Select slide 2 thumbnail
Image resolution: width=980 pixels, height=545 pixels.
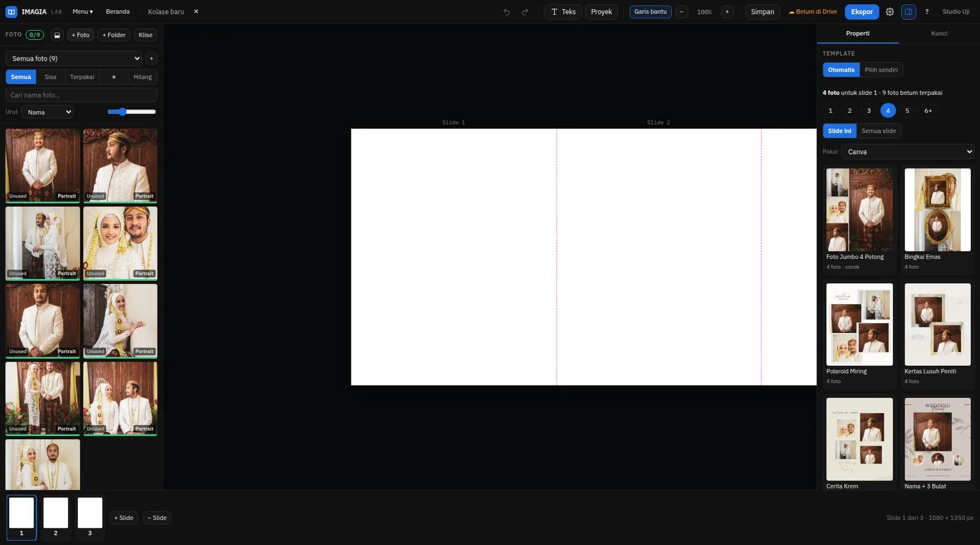pos(56,517)
